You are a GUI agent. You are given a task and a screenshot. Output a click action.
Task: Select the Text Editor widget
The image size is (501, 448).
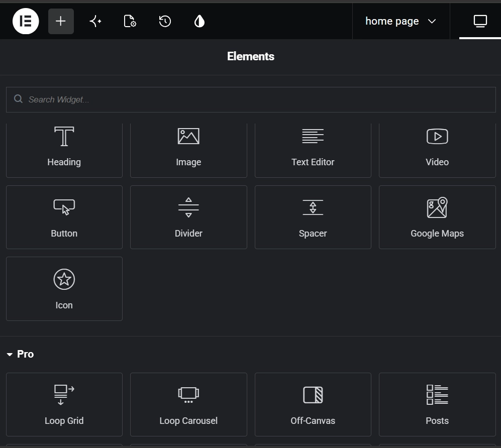click(313, 150)
